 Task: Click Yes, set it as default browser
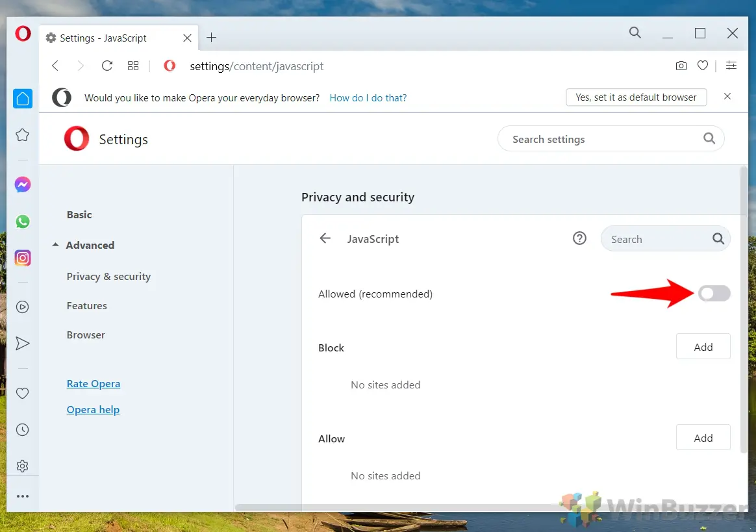[636, 97]
